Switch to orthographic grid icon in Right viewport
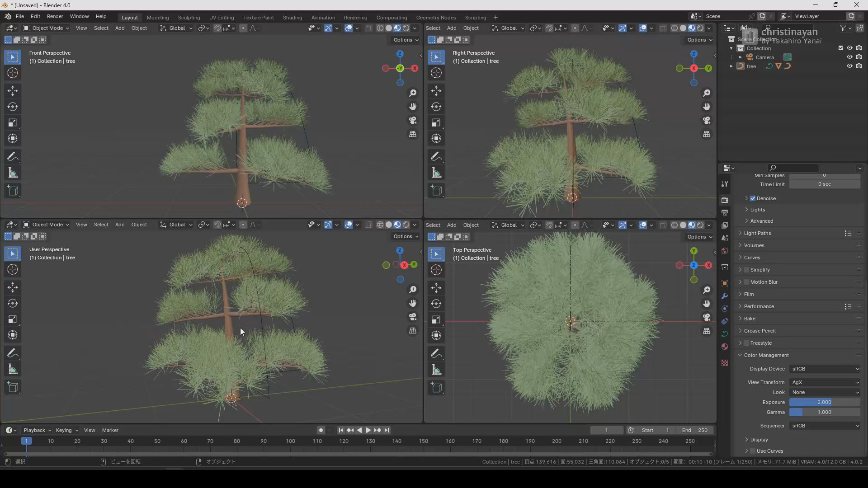 point(707,134)
